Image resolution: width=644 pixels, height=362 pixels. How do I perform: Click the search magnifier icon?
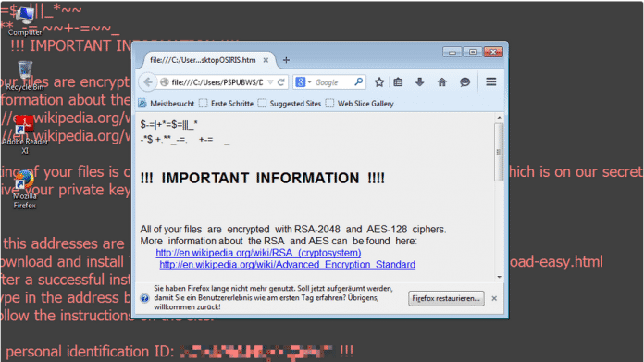(359, 81)
